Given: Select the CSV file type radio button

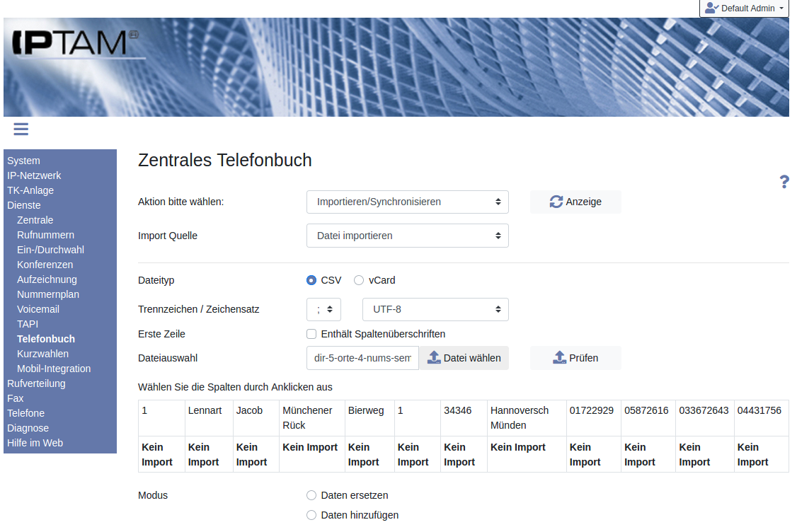Looking at the screenshot, I should tap(311, 280).
